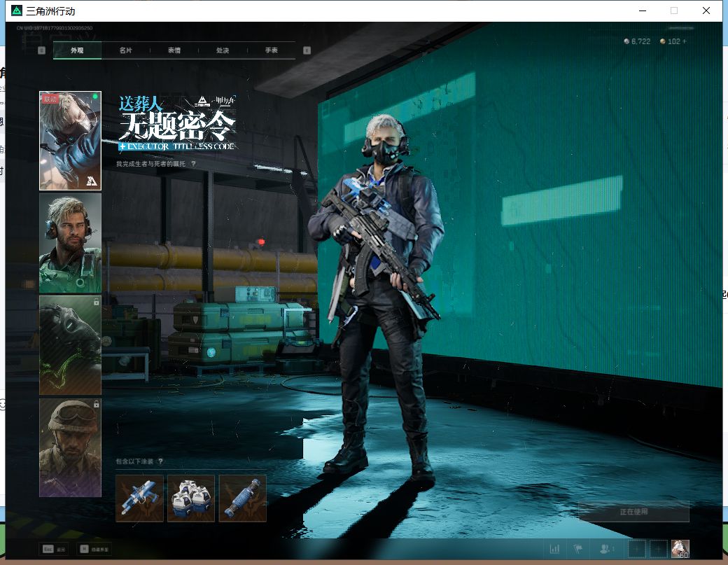Click the 送葬人 无题密令 title logo

pyautogui.click(x=177, y=123)
